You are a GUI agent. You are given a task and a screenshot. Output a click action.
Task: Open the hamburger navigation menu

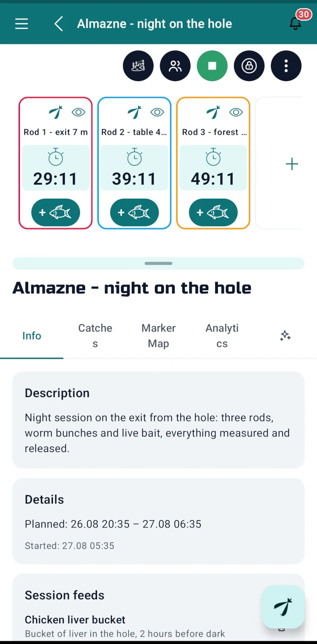point(22,24)
